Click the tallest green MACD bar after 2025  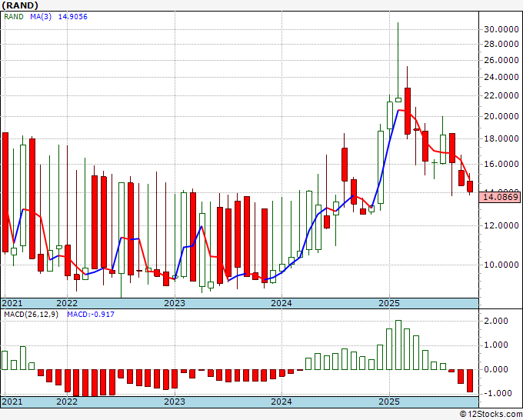click(x=398, y=345)
